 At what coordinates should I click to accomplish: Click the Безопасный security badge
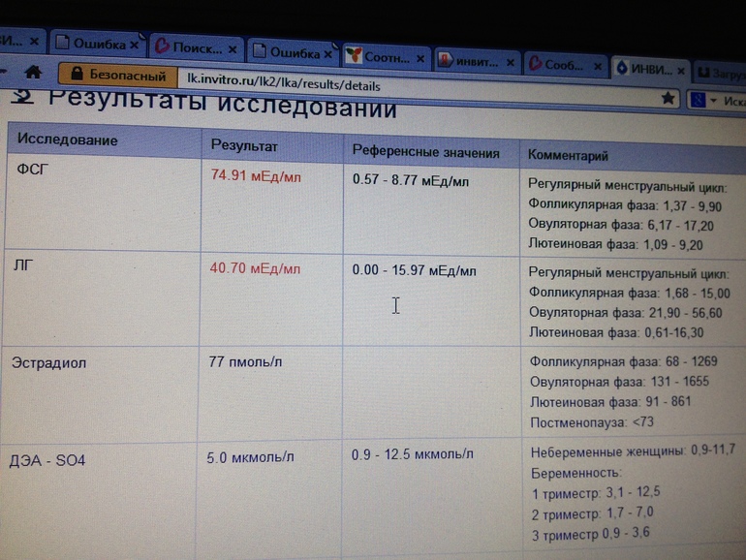coord(118,75)
